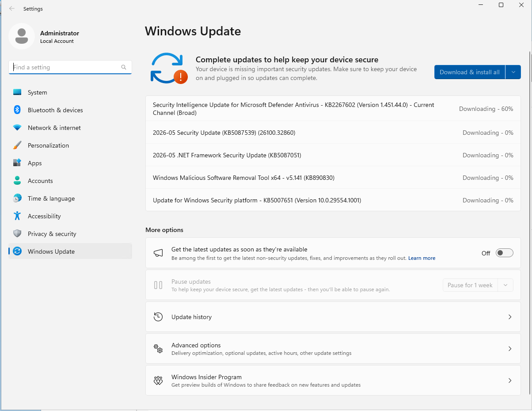Screen dimensions: 532x411
Task: Click the Bluetooth & devices icon
Action: [x=17, y=110]
